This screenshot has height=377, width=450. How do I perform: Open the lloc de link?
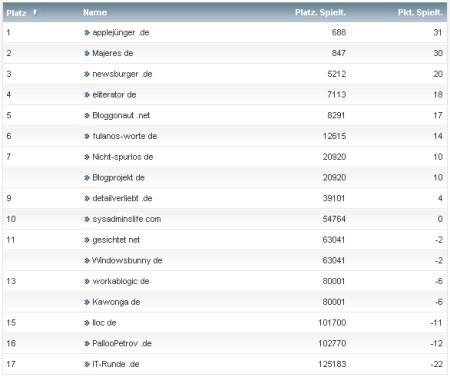(x=104, y=323)
